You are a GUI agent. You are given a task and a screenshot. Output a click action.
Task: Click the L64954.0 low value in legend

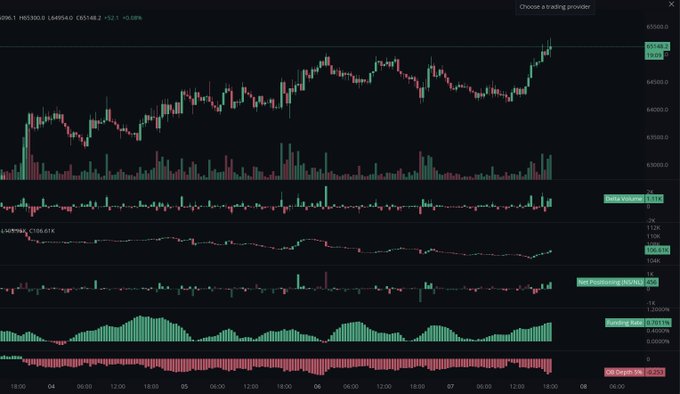click(60, 18)
